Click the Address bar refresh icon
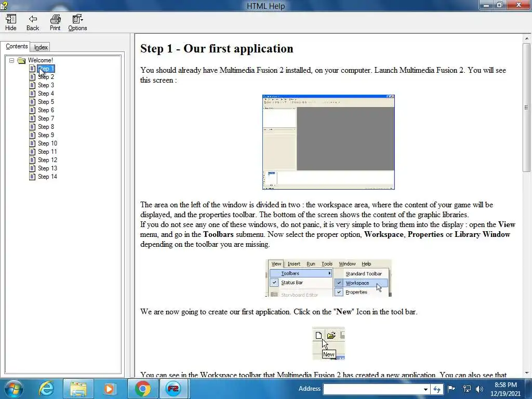The image size is (532, 399). [x=436, y=389]
